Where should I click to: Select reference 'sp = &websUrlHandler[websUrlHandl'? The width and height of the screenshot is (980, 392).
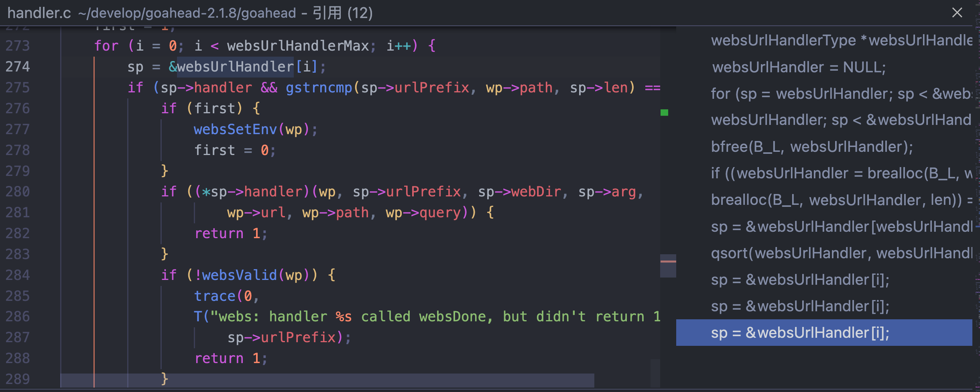824,227
